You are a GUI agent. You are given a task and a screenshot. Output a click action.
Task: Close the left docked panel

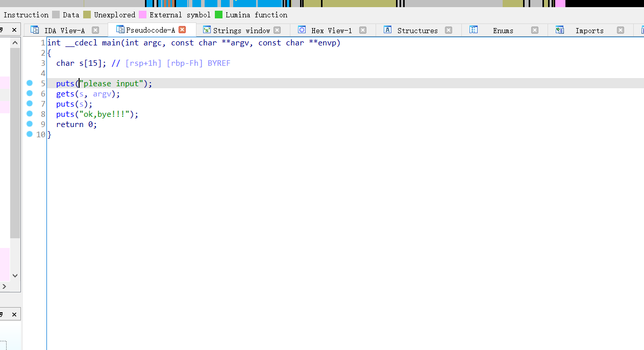(14, 29)
